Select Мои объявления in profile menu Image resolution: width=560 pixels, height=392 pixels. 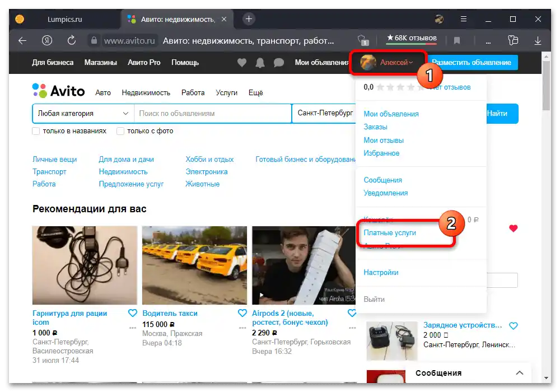point(391,114)
